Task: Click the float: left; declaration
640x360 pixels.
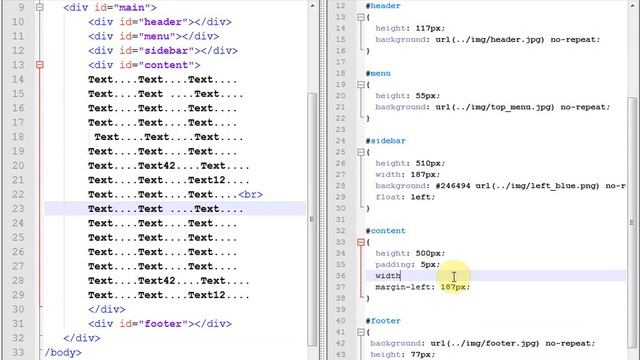Action: [x=405, y=197]
